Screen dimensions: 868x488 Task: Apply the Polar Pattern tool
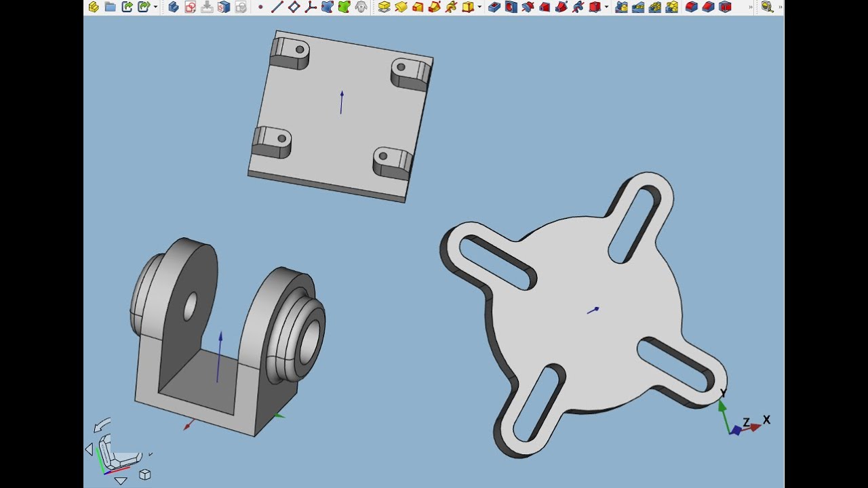point(655,7)
